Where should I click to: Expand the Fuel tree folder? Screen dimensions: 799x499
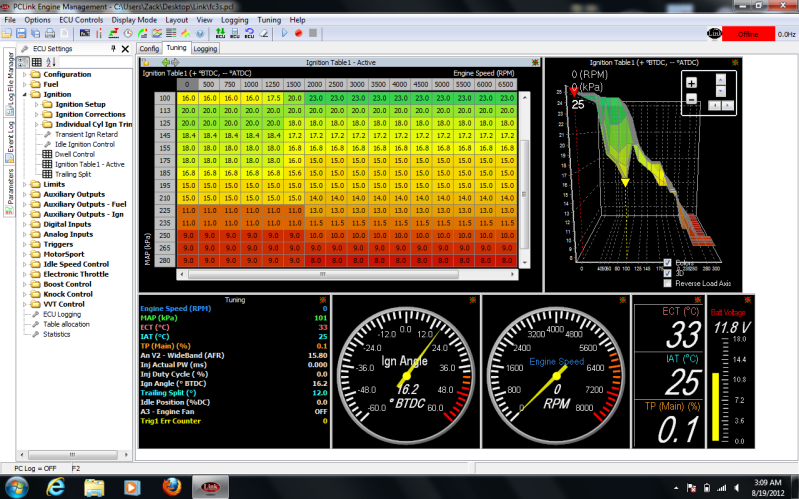pyautogui.click(x=24, y=85)
